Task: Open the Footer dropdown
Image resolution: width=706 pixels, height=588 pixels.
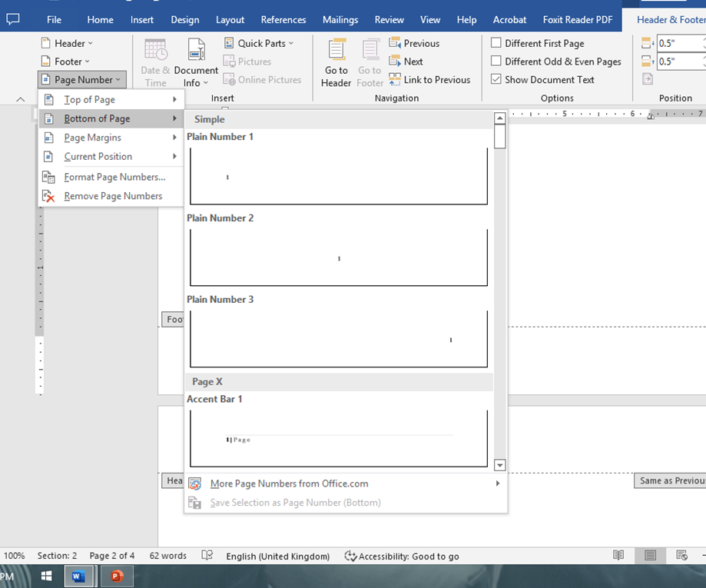Action: click(65, 61)
